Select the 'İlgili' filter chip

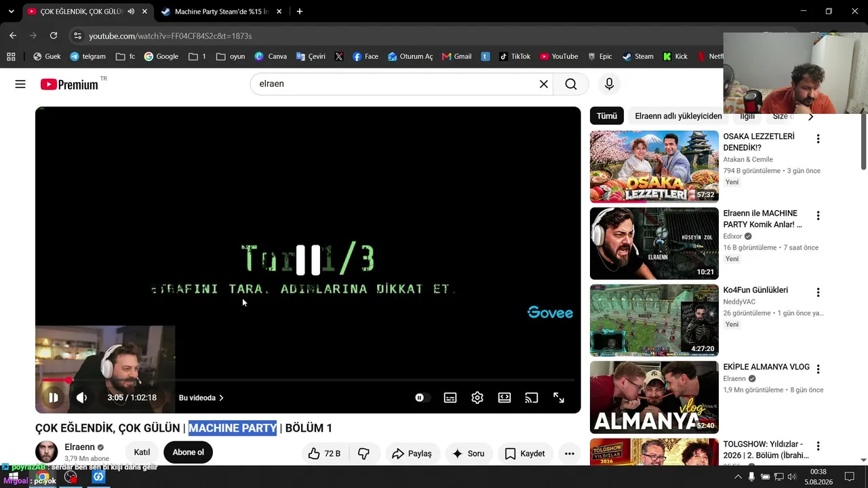(747, 116)
